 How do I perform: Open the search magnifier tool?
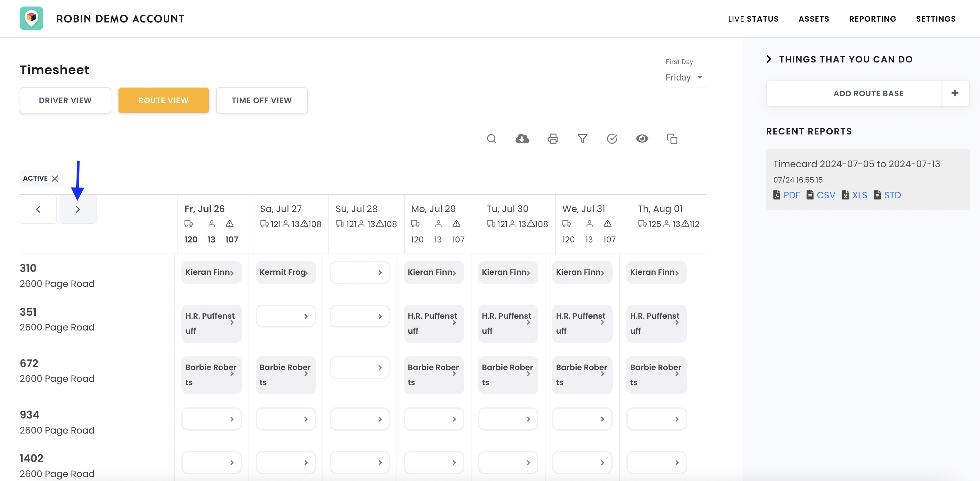(491, 139)
